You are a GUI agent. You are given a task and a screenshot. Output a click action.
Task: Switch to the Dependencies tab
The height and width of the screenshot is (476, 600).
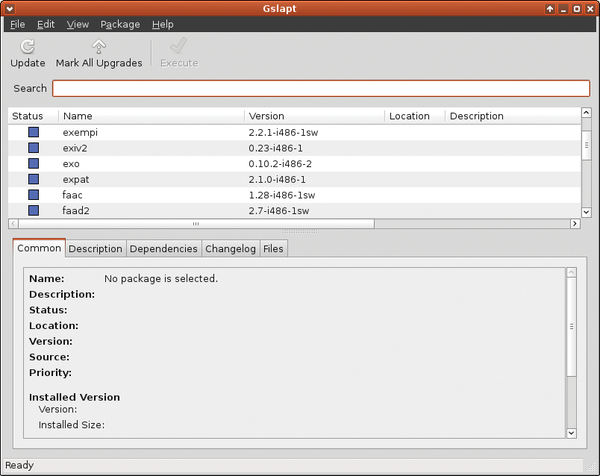(163, 249)
